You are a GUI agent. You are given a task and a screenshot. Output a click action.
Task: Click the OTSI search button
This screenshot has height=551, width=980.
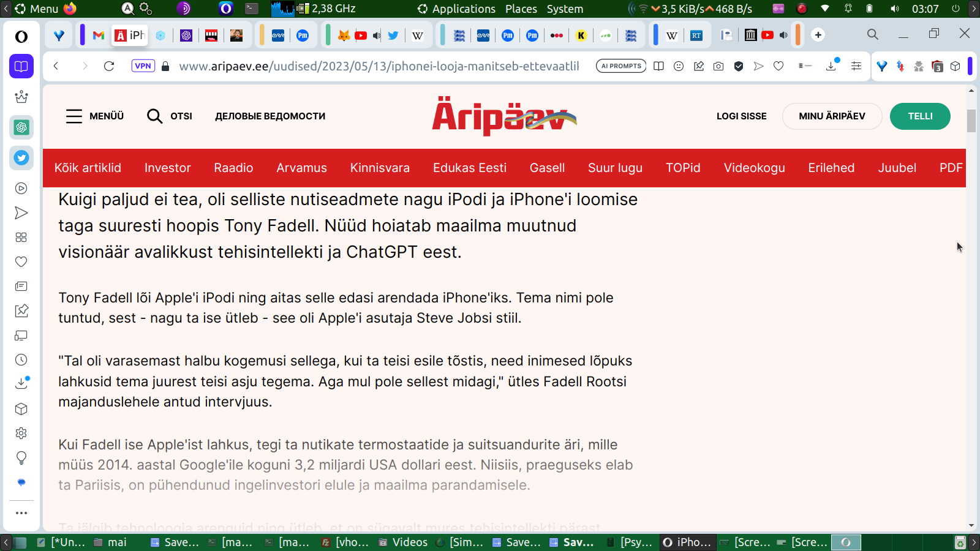pos(170,116)
